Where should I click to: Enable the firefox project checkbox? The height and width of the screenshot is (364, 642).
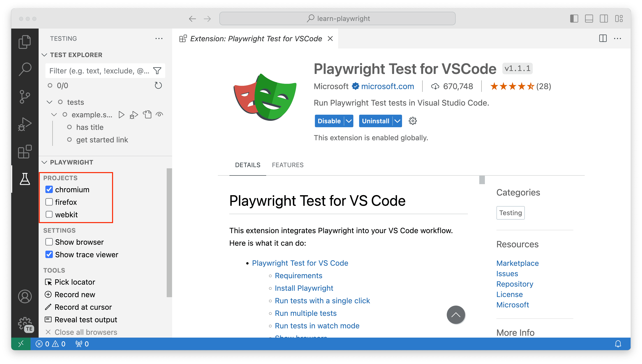tap(49, 202)
